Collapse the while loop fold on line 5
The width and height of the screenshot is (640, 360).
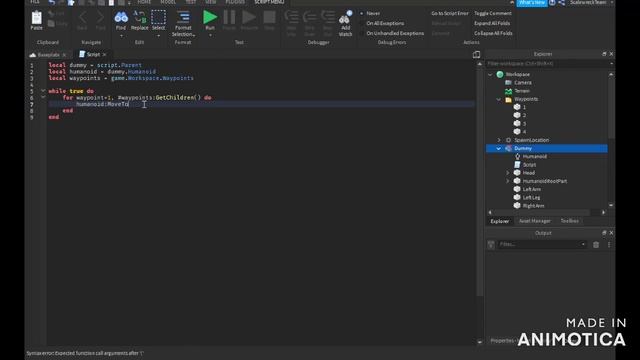pyautogui.click(x=43, y=91)
